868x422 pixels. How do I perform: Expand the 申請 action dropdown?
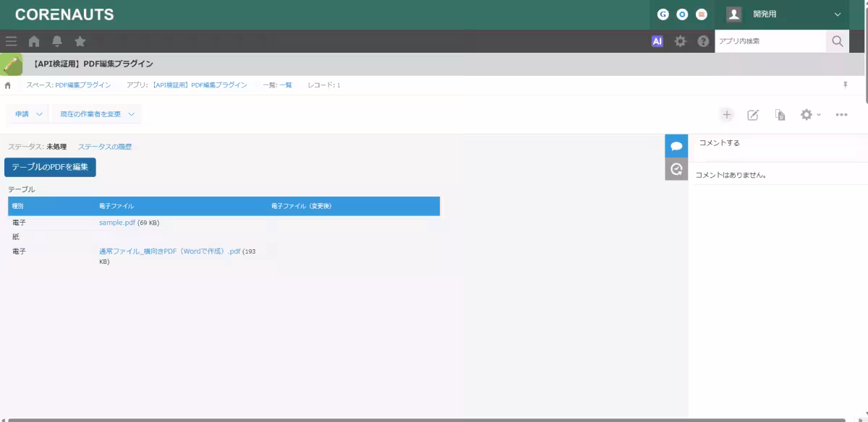28,114
